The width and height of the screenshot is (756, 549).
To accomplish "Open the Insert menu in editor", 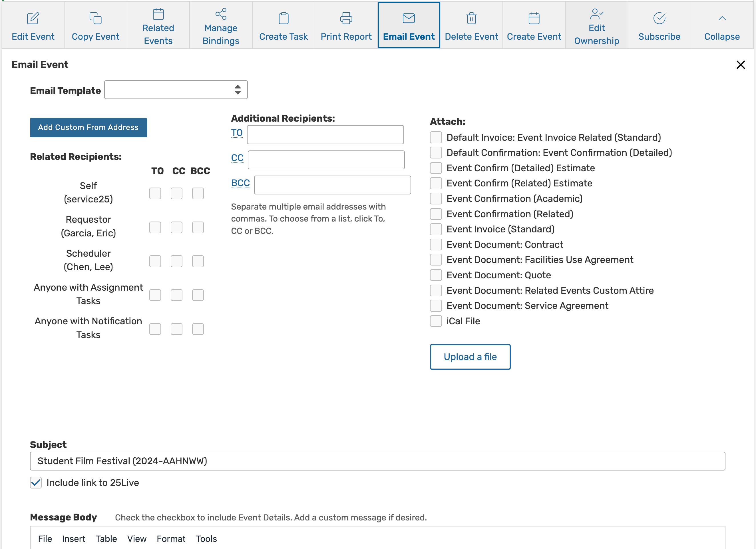I will [73, 539].
